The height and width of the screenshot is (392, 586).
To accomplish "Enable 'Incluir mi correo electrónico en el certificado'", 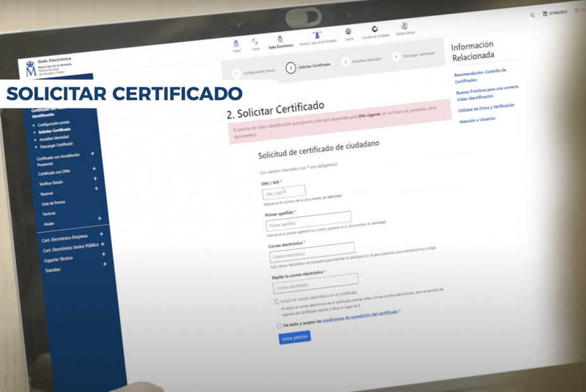I will pos(278,301).
